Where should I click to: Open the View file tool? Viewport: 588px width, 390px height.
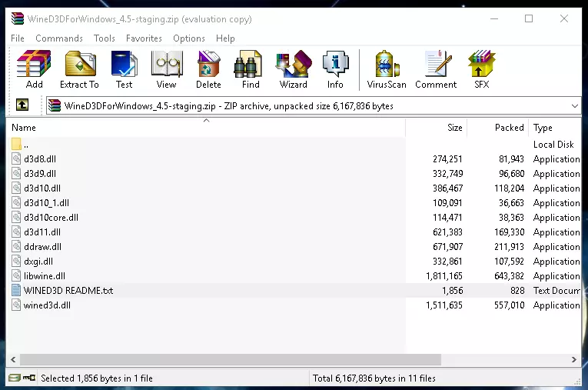coord(167,70)
